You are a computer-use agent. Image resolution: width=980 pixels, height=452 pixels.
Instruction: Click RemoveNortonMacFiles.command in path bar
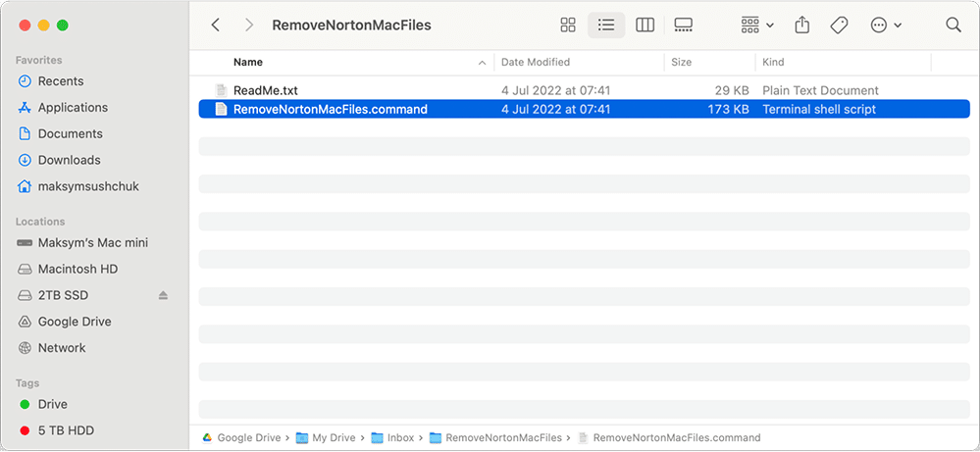pos(669,437)
